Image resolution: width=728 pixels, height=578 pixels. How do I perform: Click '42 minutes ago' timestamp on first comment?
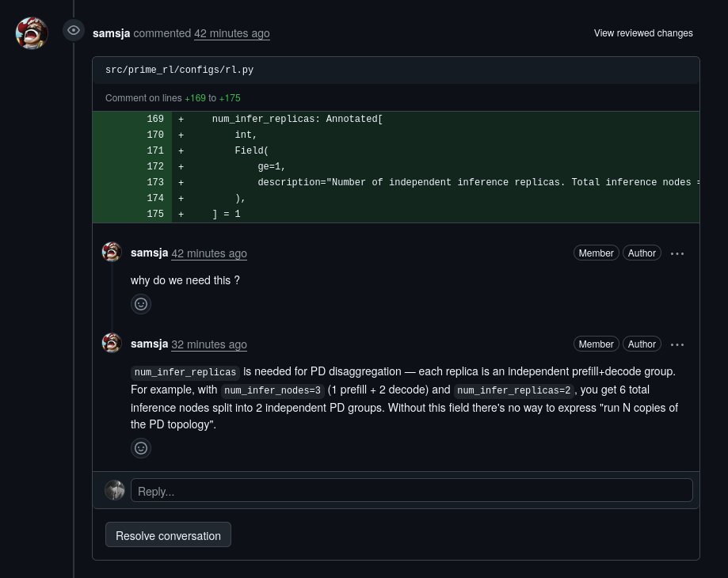[x=209, y=253]
